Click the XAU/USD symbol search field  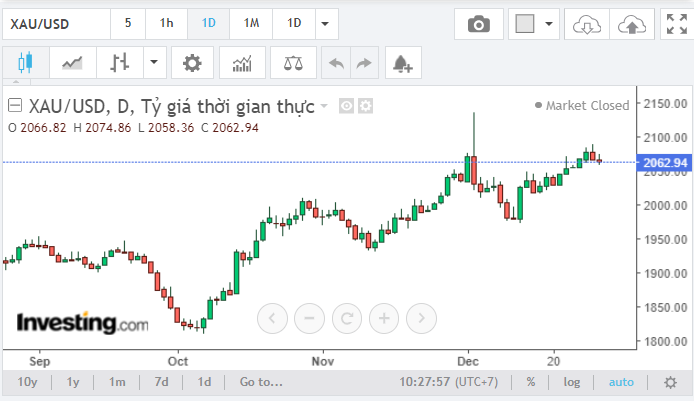[56, 23]
